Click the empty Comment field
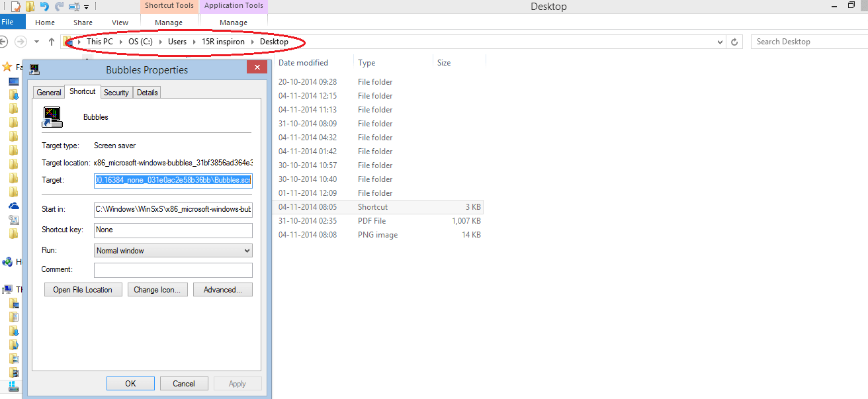This screenshot has width=868, height=399. (173, 270)
